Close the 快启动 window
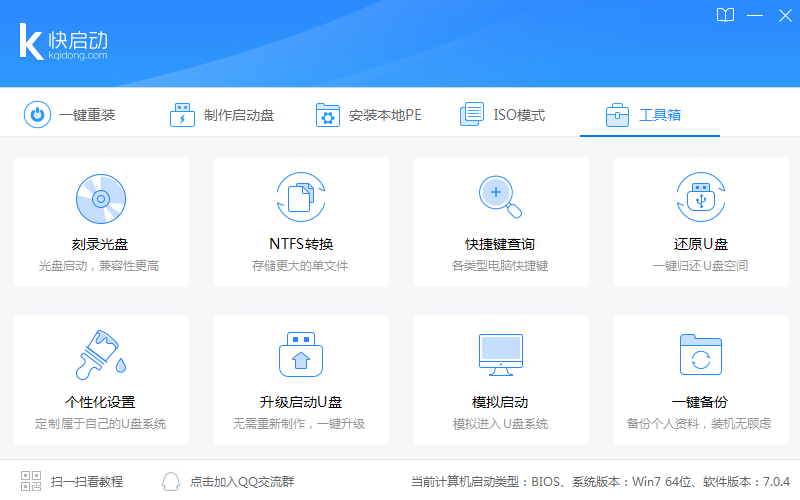 [x=785, y=15]
